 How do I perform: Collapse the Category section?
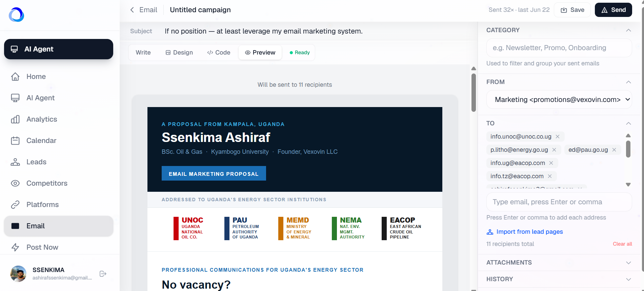point(628,30)
